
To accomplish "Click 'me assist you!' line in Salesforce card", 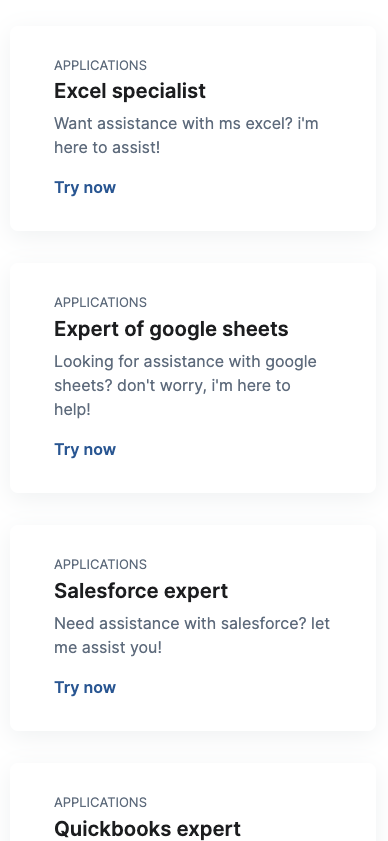I will click(x=108, y=648).
